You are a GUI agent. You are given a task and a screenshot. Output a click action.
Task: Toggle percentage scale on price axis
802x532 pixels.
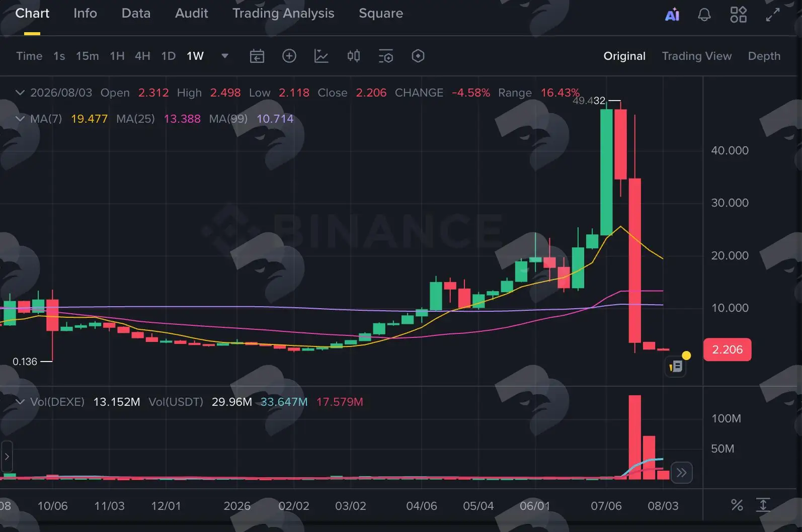click(737, 505)
